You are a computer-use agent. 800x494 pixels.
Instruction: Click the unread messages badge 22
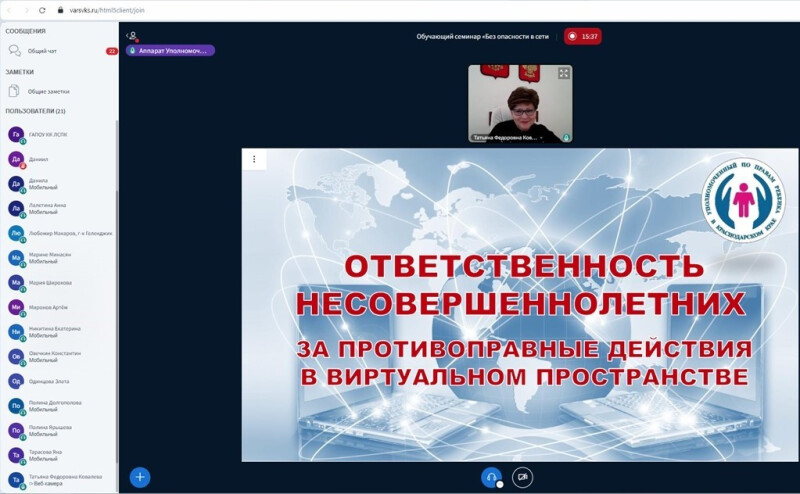111,50
